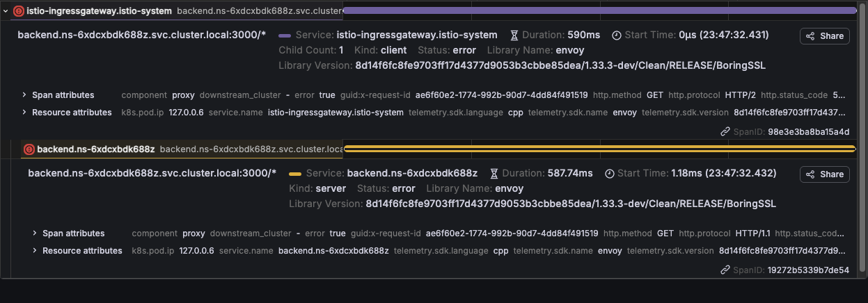Viewport: 868px width, 303px height.
Task: Click clock icon beside Start Time 1.18ms
Action: (x=610, y=173)
